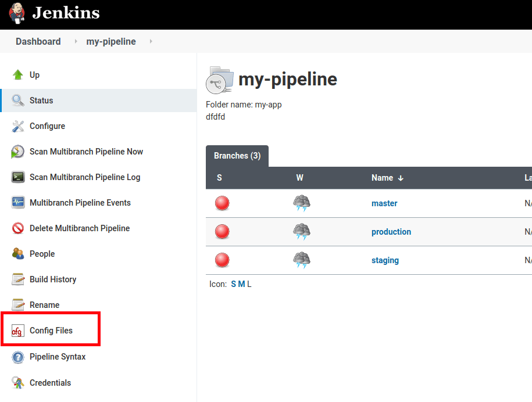
Task: Open the chevron next to my-pipeline breadcrumb
Action: click(150, 41)
